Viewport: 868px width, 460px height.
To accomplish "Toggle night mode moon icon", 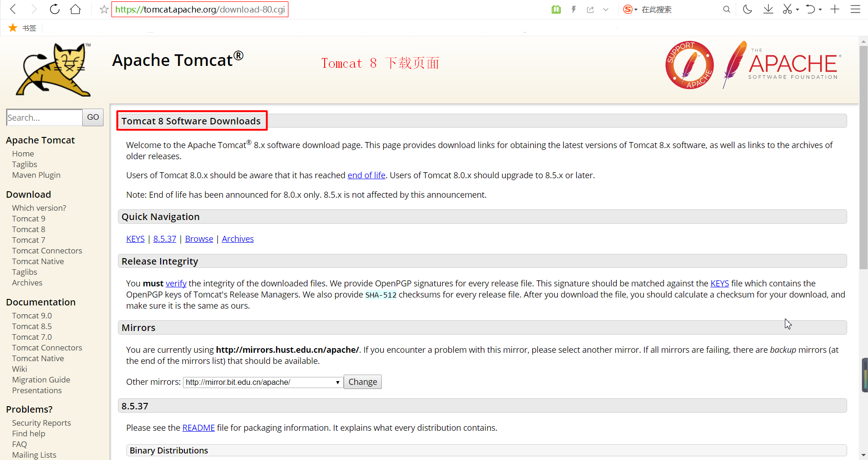I will click(x=747, y=9).
